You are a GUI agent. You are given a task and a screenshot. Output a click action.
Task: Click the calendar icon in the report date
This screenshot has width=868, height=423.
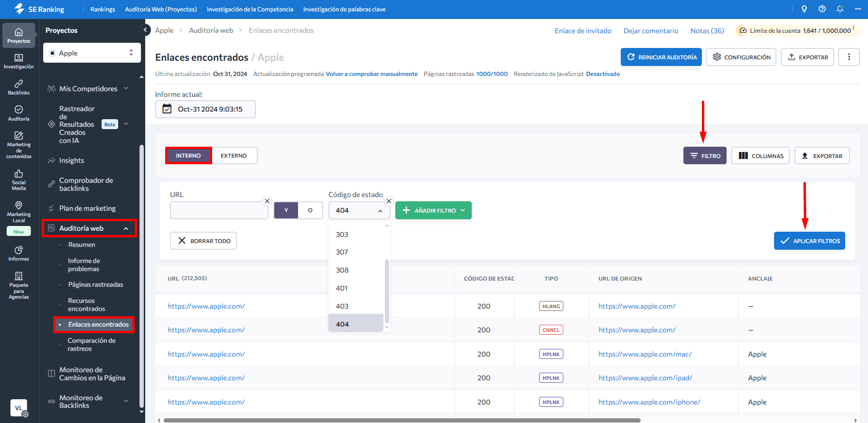click(167, 109)
